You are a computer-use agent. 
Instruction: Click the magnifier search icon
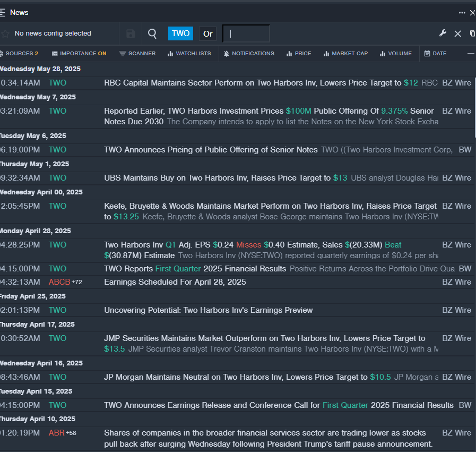(x=152, y=33)
